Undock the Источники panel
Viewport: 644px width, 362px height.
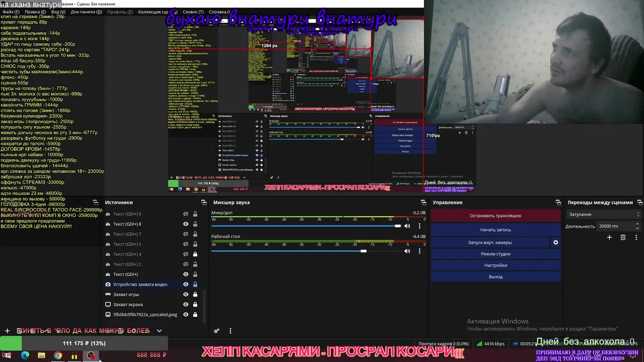point(204,203)
